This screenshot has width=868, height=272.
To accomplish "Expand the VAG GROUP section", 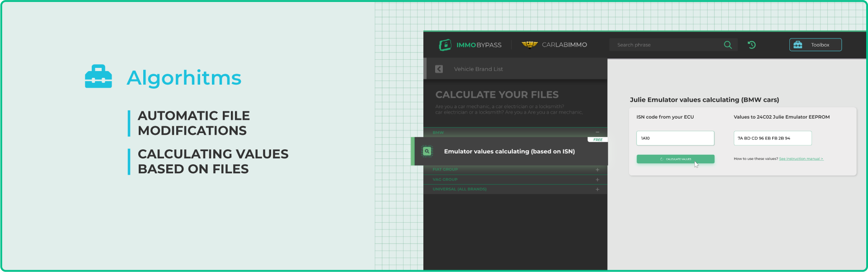I will coord(597,180).
